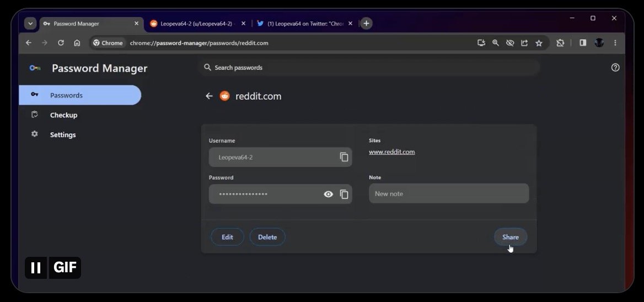Open the disabled extensions puzzle icon

[560, 42]
